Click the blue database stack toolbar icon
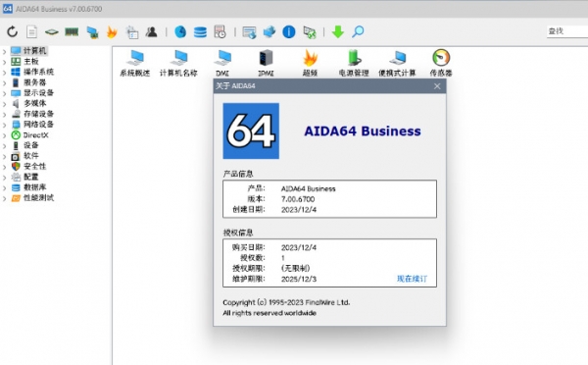This screenshot has height=365, width=588. click(200, 32)
